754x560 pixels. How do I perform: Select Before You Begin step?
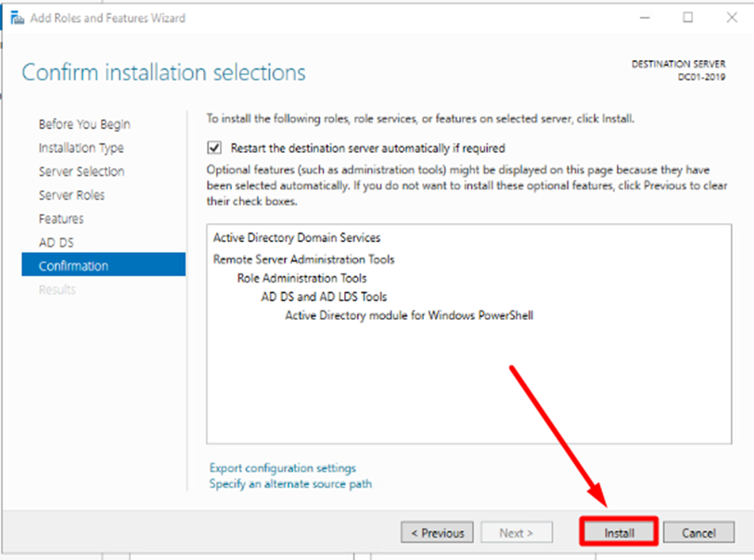pyautogui.click(x=84, y=124)
